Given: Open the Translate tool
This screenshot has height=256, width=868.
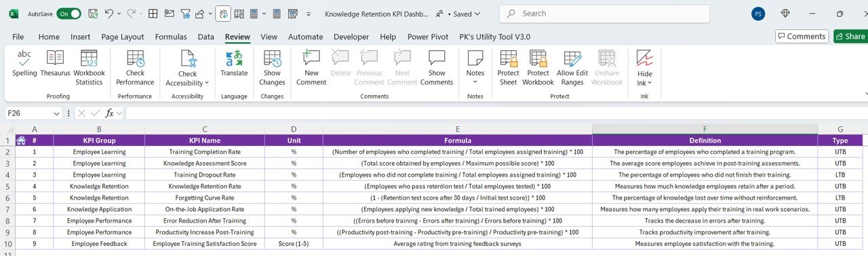Looking at the screenshot, I should pyautogui.click(x=234, y=63).
